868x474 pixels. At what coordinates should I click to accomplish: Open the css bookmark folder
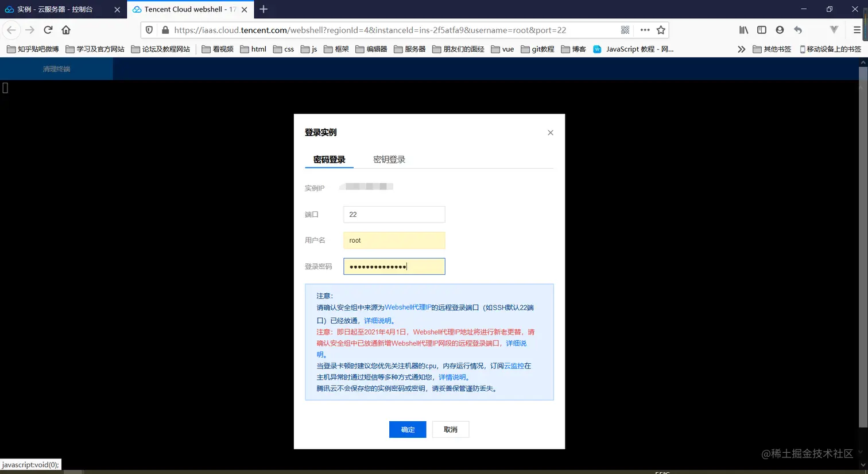point(284,49)
